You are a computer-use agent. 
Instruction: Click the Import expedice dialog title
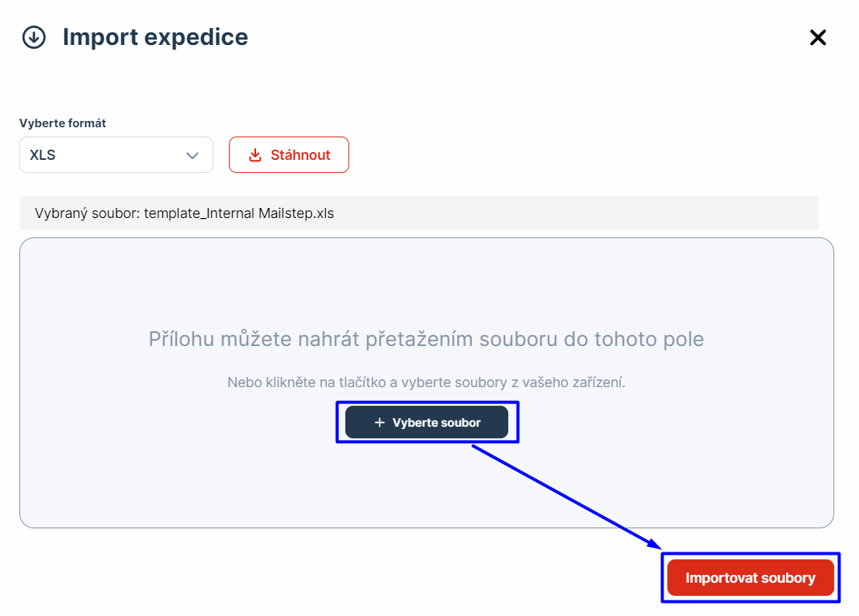pyautogui.click(x=155, y=37)
